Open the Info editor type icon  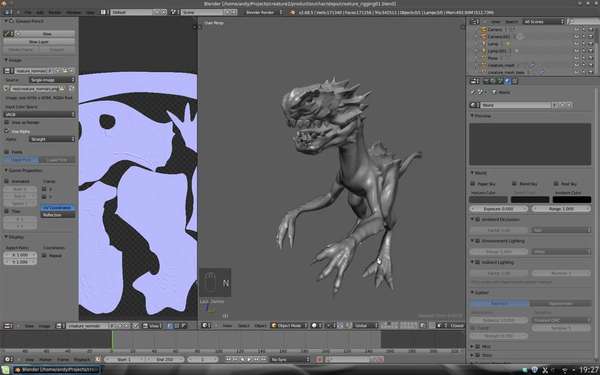tap(7, 12)
